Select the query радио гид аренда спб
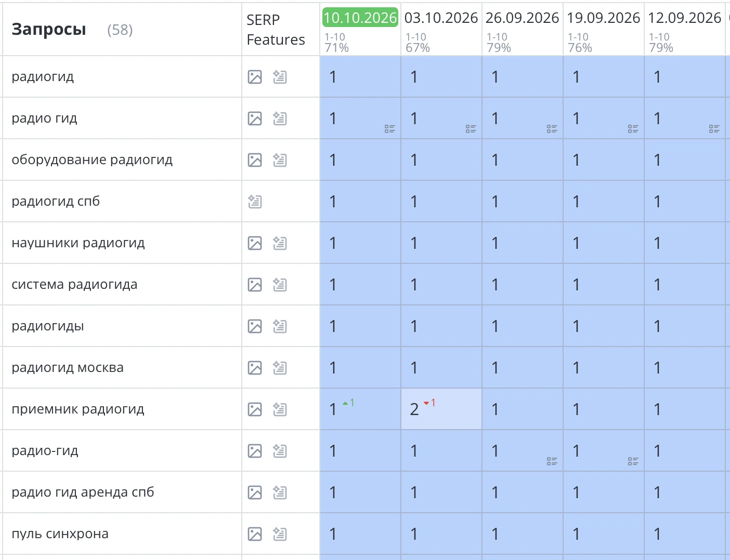Viewport: 730px width, 560px height. pyautogui.click(x=83, y=492)
